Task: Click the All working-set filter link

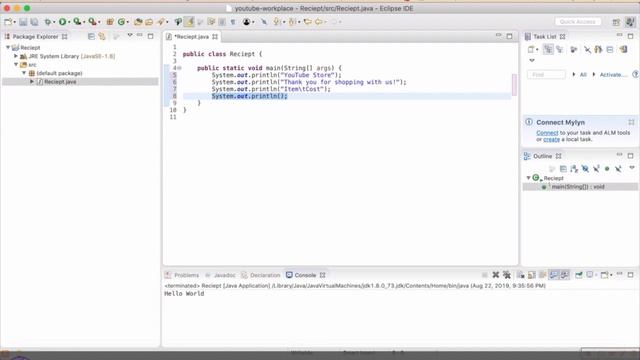Action: click(583, 75)
